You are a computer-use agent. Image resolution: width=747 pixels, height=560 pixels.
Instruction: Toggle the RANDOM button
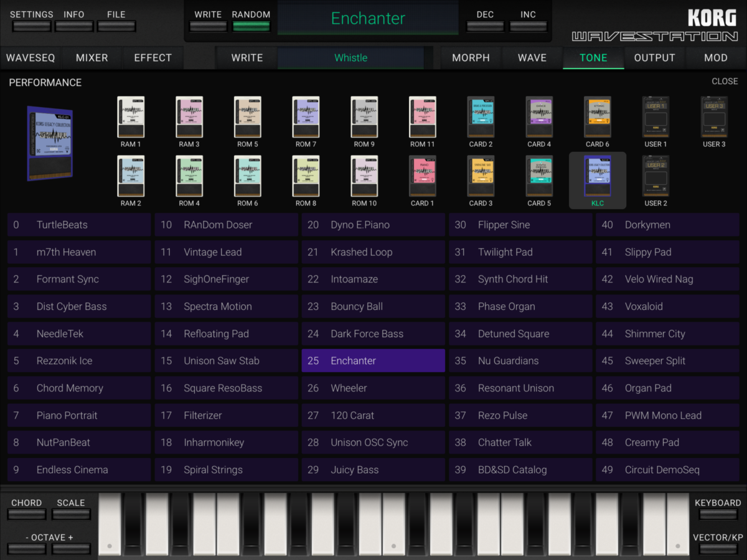pos(251,26)
